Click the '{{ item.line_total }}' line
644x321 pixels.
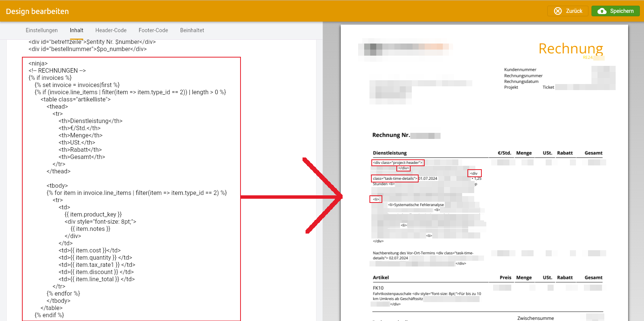click(x=97, y=279)
